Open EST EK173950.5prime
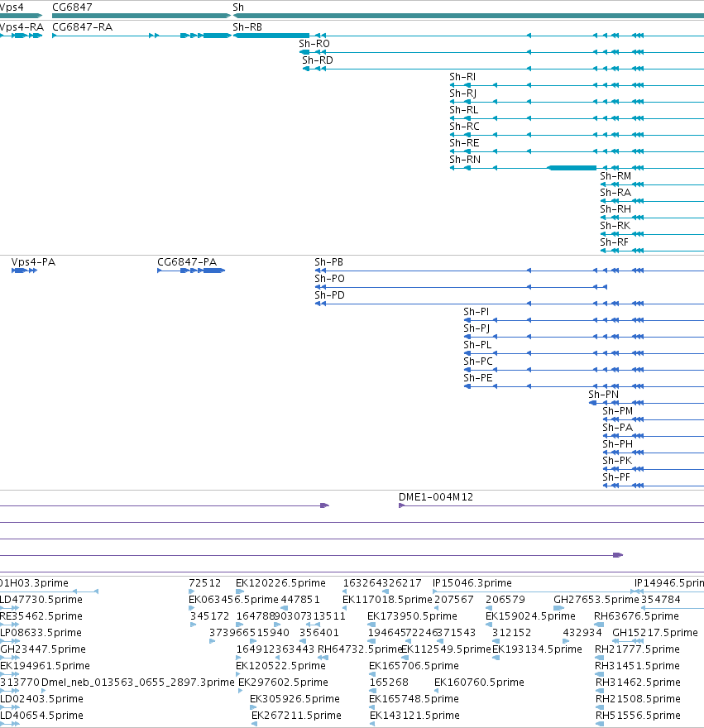Screen dimensions: 704x728 click(412, 616)
